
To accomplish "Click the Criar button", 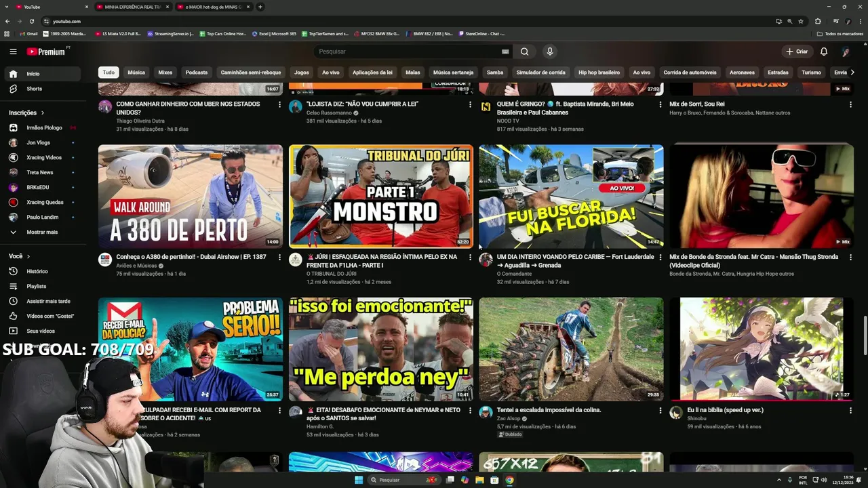I will coord(797,52).
